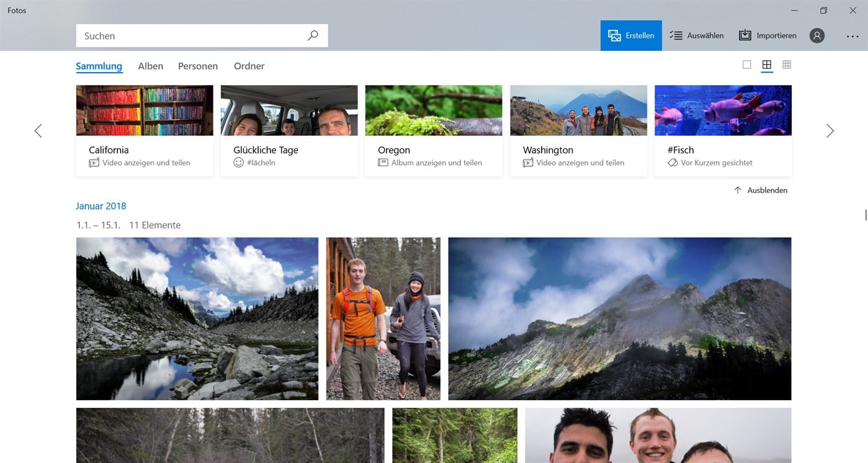Click the Januar 2018 date link
868x463 pixels.
point(101,206)
